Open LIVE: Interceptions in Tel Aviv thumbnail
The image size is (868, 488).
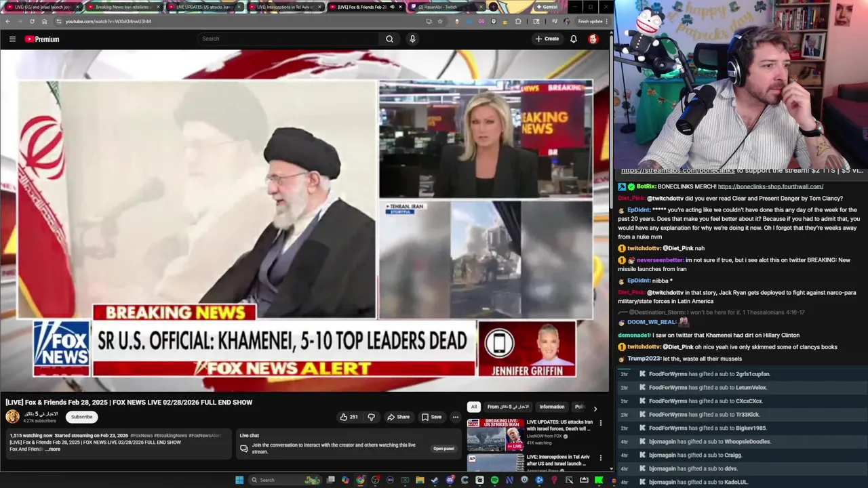495,462
